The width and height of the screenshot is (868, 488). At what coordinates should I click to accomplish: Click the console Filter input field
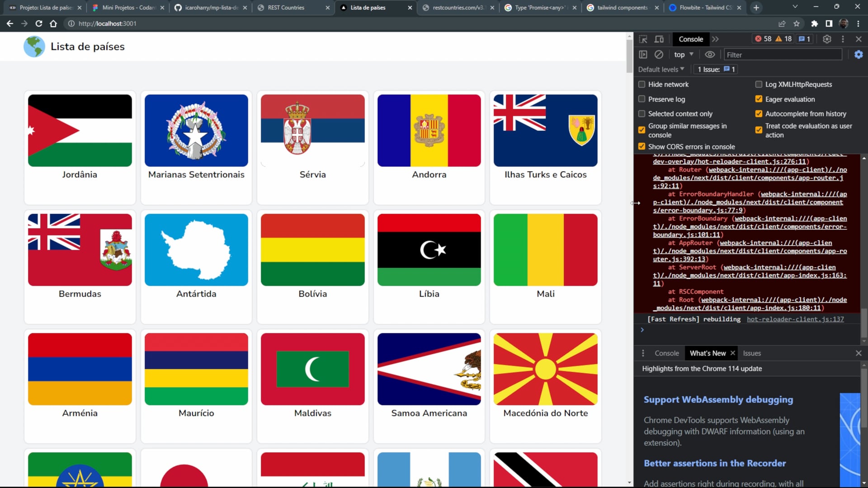(x=782, y=55)
